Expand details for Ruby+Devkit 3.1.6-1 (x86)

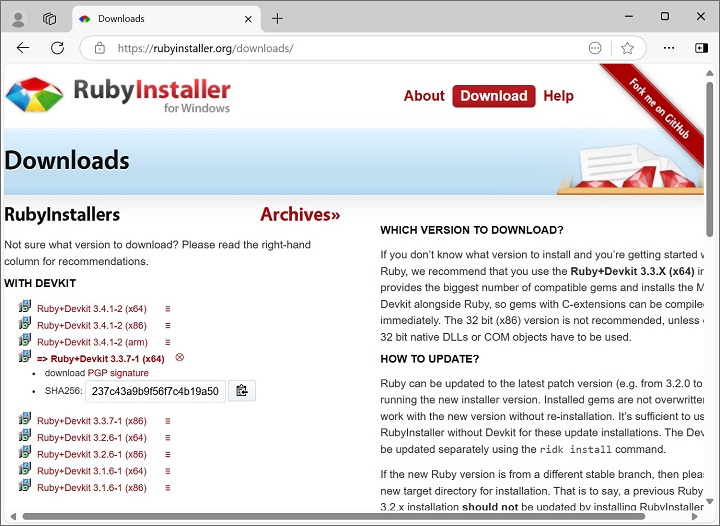point(168,488)
